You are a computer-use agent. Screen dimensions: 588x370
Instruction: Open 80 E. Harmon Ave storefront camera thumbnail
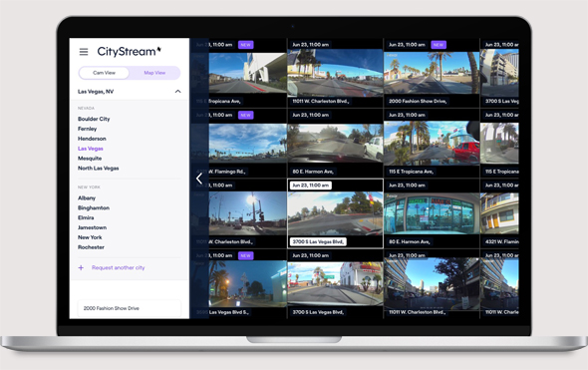[432, 213]
